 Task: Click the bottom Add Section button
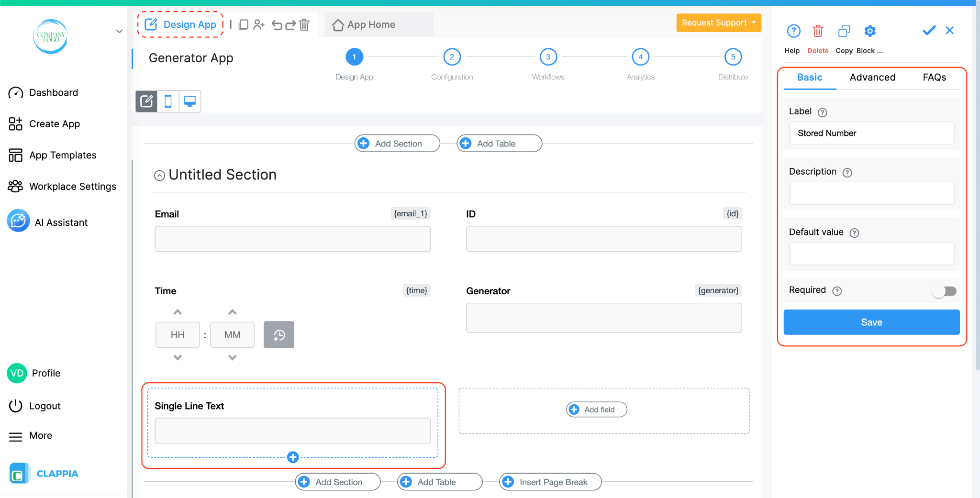(x=338, y=482)
